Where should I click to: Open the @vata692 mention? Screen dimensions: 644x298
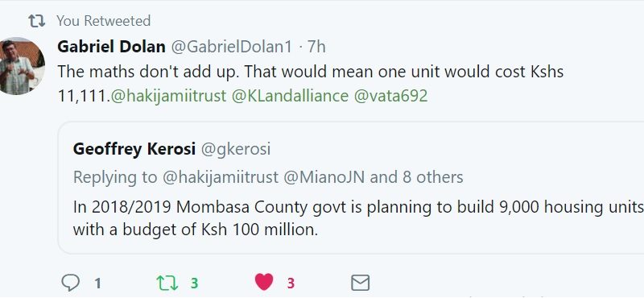point(390,96)
